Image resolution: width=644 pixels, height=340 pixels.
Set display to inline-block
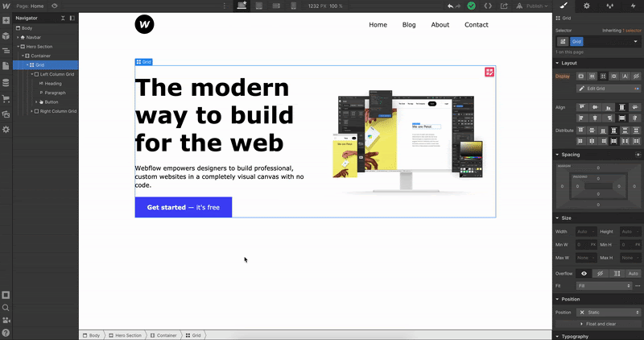click(x=614, y=76)
